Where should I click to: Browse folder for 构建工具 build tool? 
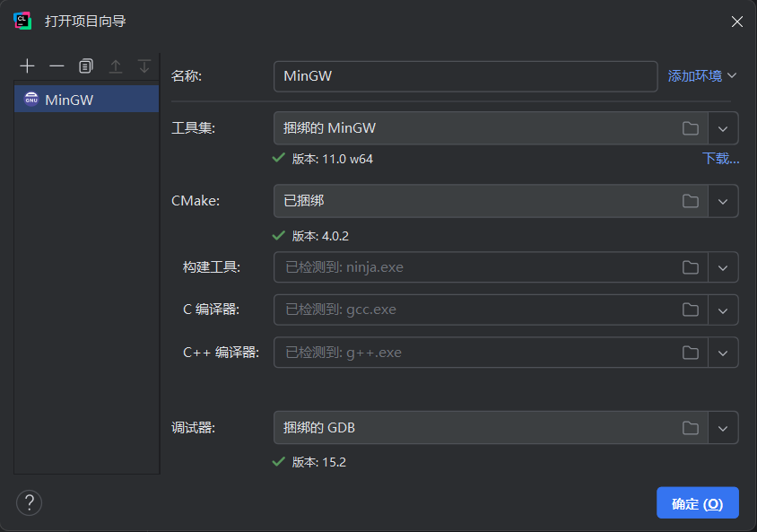(x=691, y=267)
